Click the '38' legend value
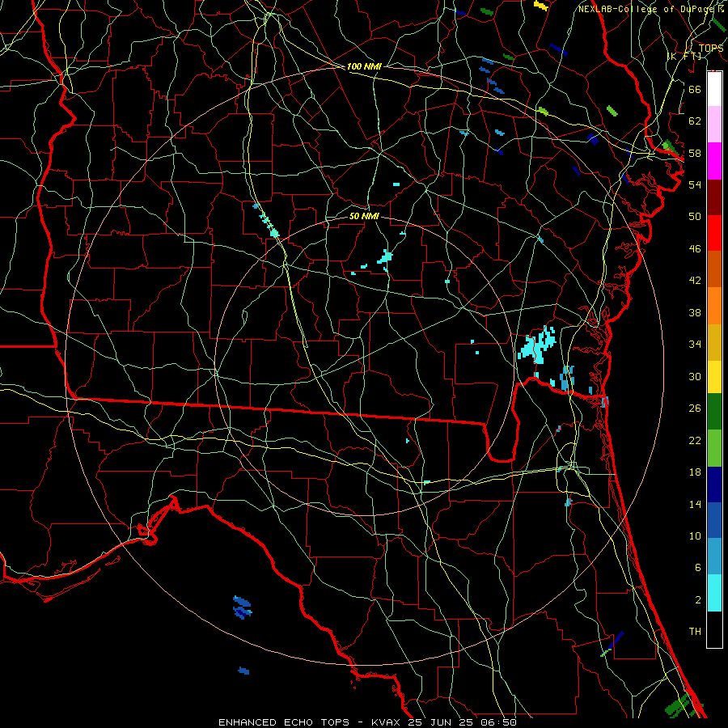Screen dimensions: 728x728 [695, 312]
